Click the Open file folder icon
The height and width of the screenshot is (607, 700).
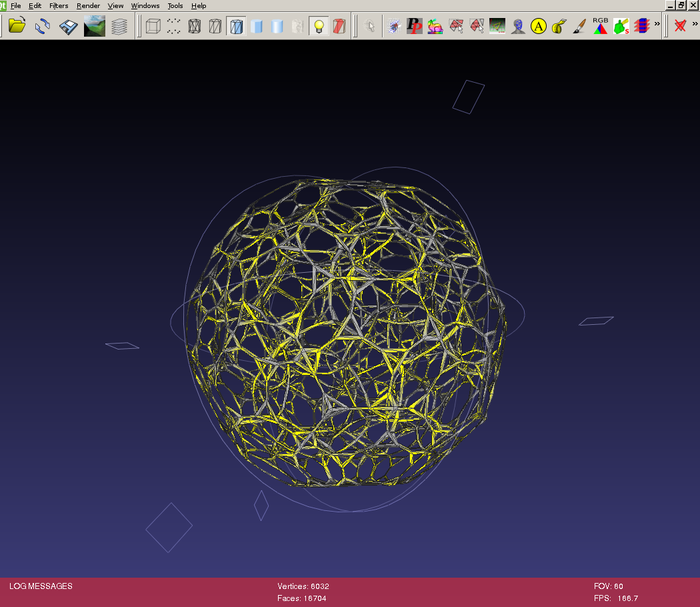tap(16, 26)
